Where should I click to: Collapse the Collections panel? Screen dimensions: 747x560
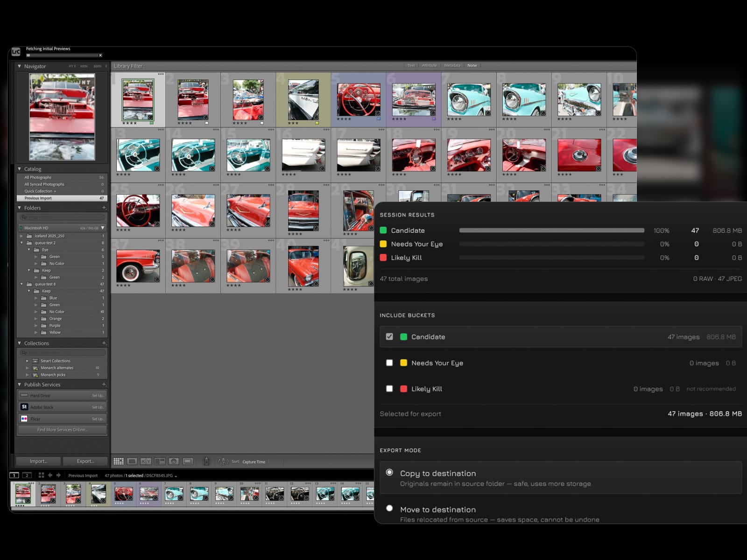pyautogui.click(x=19, y=343)
